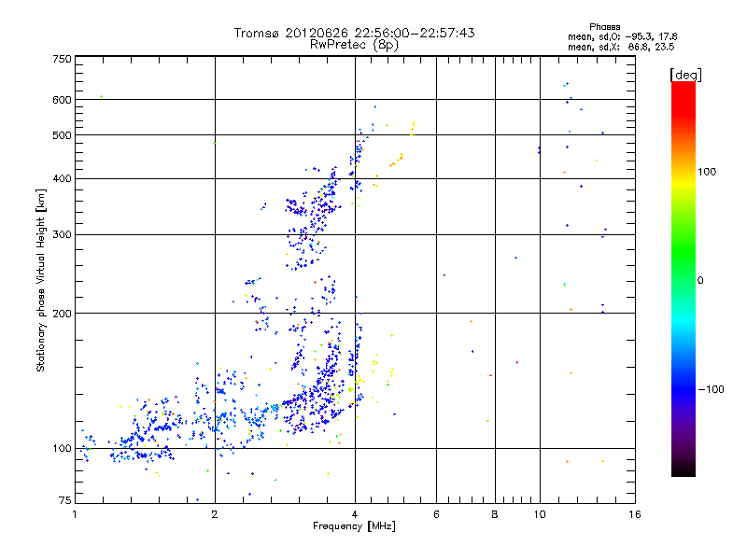Click the y-axis tick label "400"

tap(62, 178)
